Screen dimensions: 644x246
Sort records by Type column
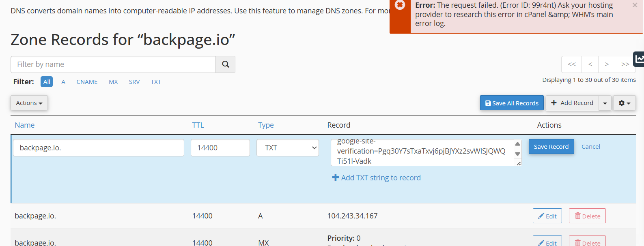(x=266, y=125)
